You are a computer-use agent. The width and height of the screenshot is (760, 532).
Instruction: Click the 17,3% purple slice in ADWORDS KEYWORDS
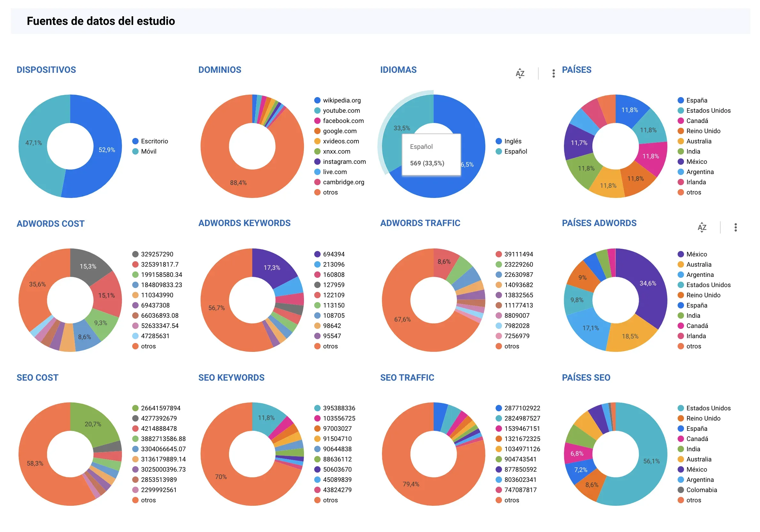point(272,268)
